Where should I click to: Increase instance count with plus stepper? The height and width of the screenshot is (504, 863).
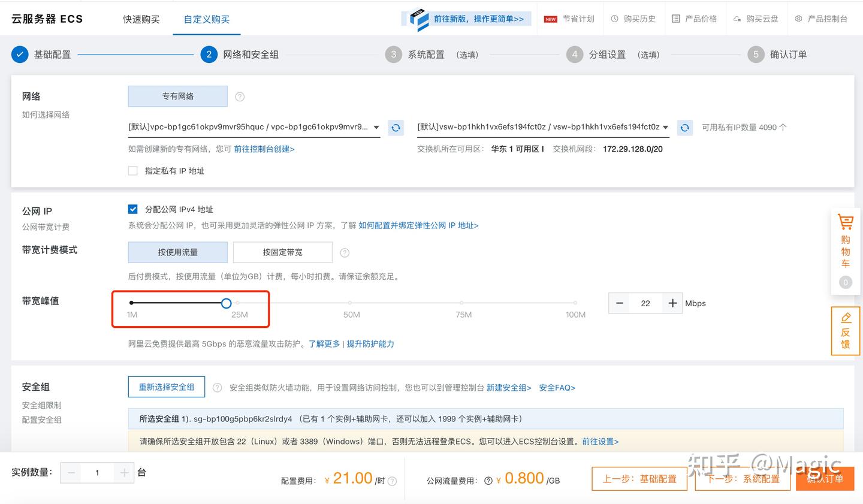124,473
